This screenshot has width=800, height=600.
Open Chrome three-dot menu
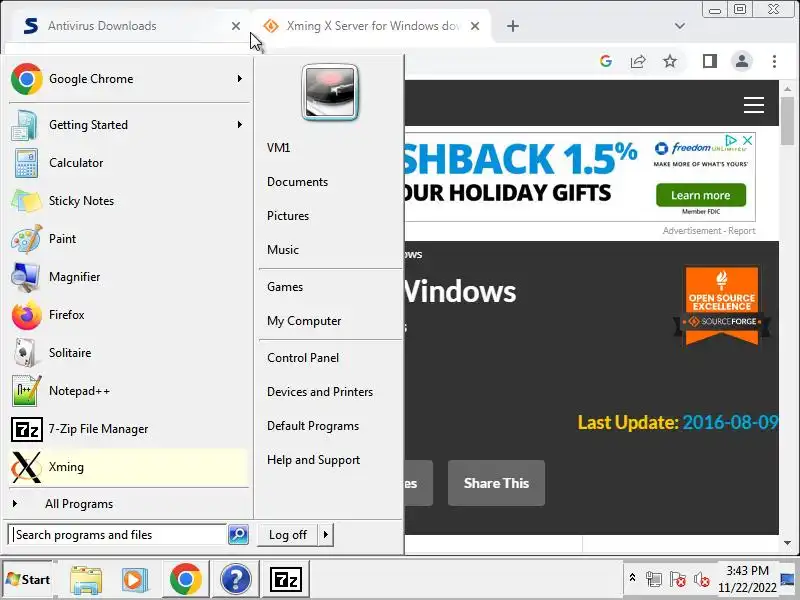(x=774, y=61)
